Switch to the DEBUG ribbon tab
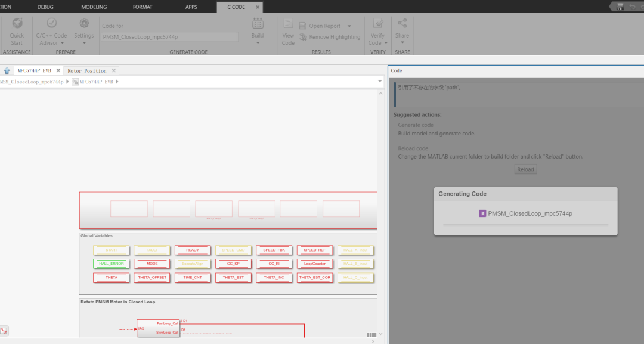Image resolution: width=644 pixels, height=344 pixels. pyautogui.click(x=45, y=7)
